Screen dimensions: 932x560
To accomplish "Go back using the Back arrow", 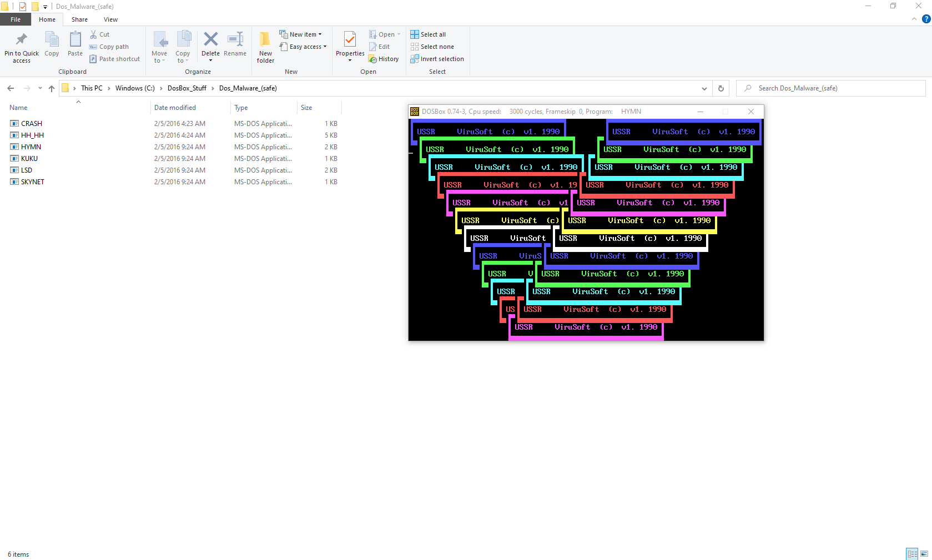I will [11, 88].
